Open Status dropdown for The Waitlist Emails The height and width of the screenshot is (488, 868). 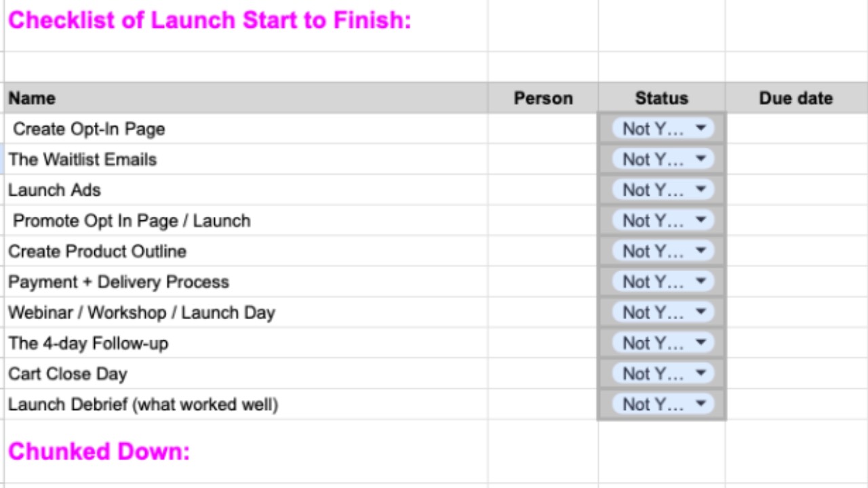point(663,159)
